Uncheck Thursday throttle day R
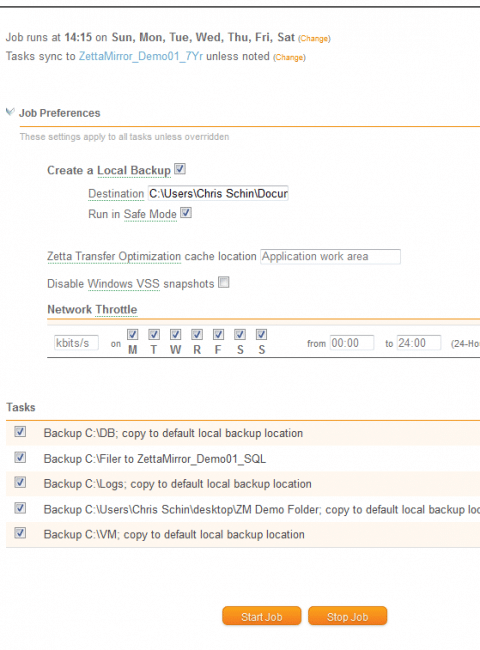Image resolution: width=480 pixels, height=650 pixels. [197, 335]
